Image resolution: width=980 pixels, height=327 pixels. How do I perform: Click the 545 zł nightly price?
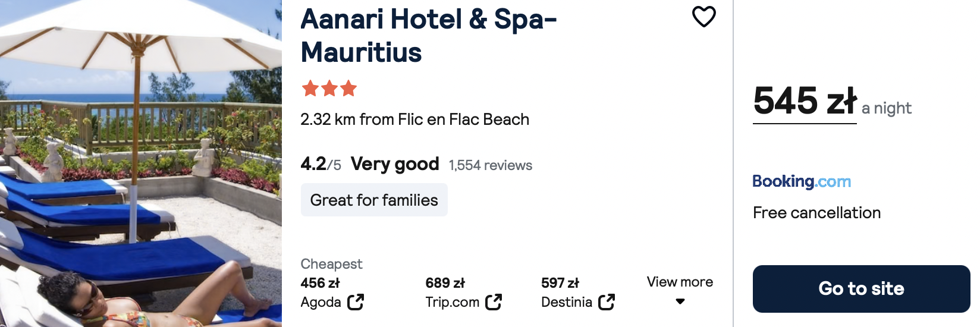805,101
